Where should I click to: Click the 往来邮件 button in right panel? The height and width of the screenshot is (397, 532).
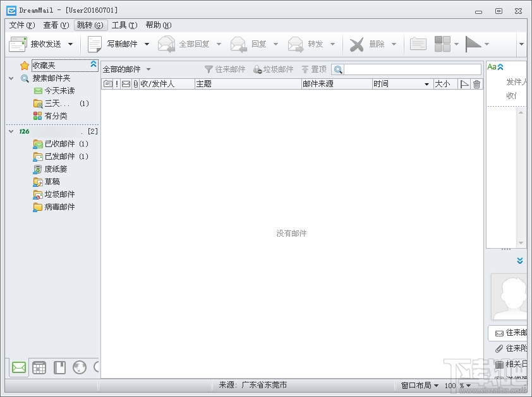coord(511,333)
